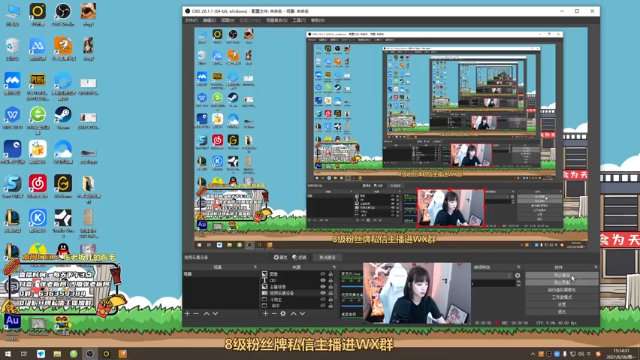Image resolution: width=640 pixels, height=360 pixels.
Task: Remove the scene with the minus icon
Action: click(x=196, y=313)
